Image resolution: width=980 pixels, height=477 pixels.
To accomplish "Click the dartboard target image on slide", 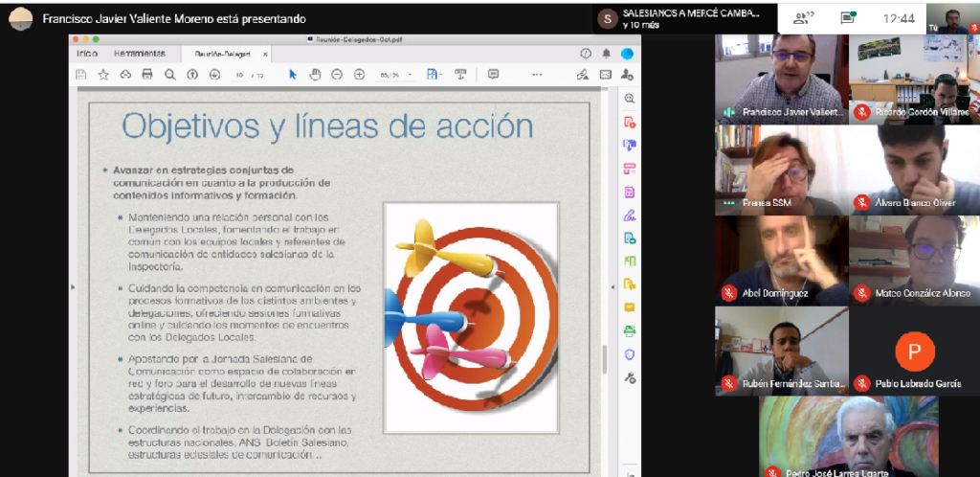I will [x=471, y=318].
